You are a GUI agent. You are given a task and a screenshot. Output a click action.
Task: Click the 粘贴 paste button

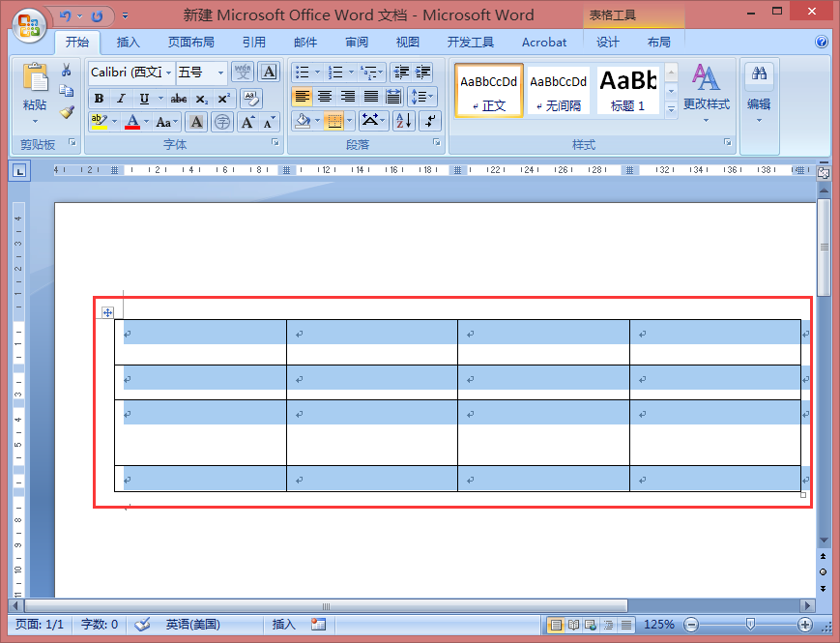coord(35,93)
